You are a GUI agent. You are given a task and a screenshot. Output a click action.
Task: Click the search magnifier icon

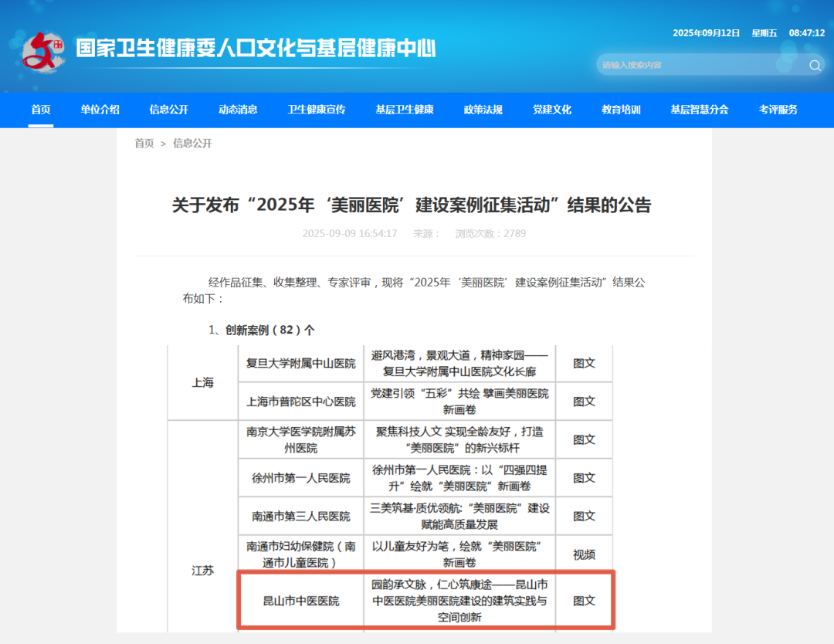tap(815, 66)
